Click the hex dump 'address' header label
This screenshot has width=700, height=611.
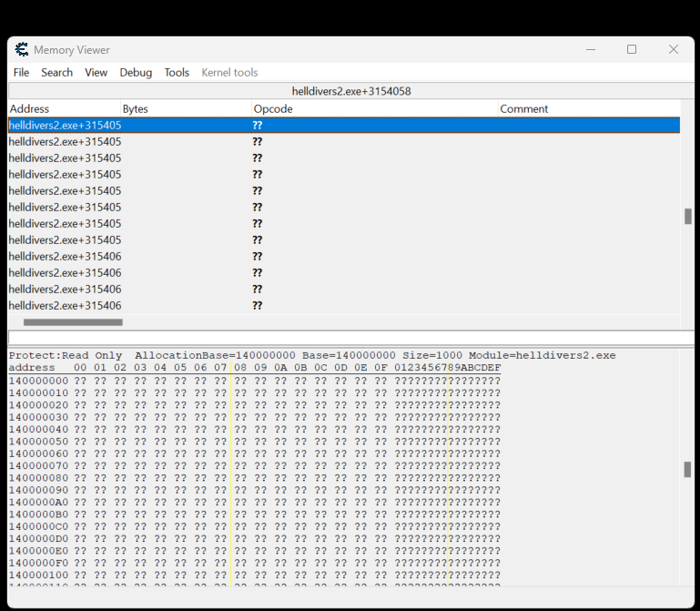[x=32, y=368]
